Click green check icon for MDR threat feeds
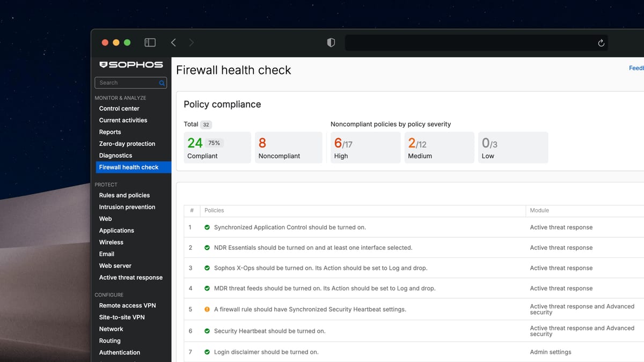The height and width of the screenshot is (362, 644). pos(207,289)
